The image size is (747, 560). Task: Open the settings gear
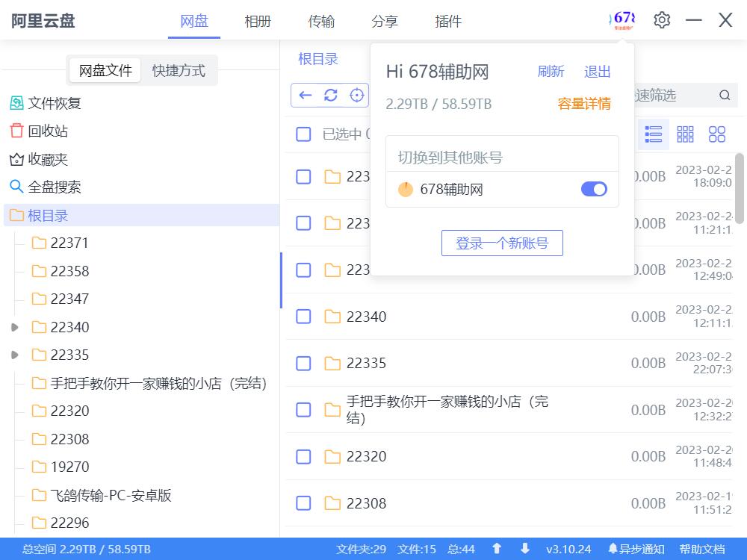click(x=661, y=20)
